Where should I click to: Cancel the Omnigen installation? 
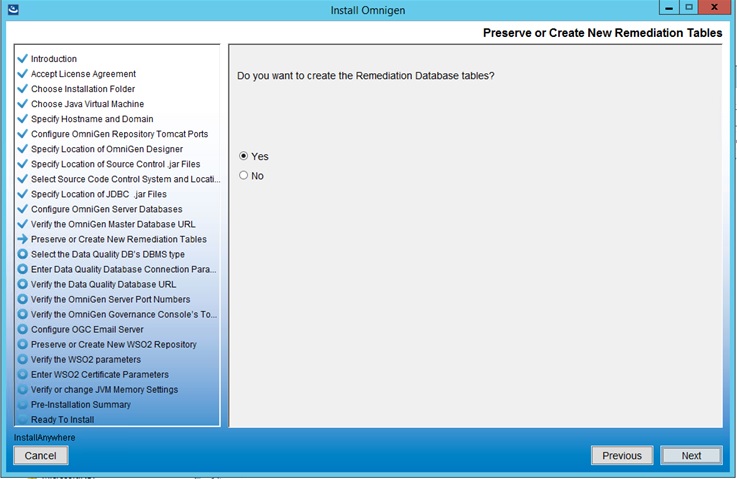click(40, 455)
